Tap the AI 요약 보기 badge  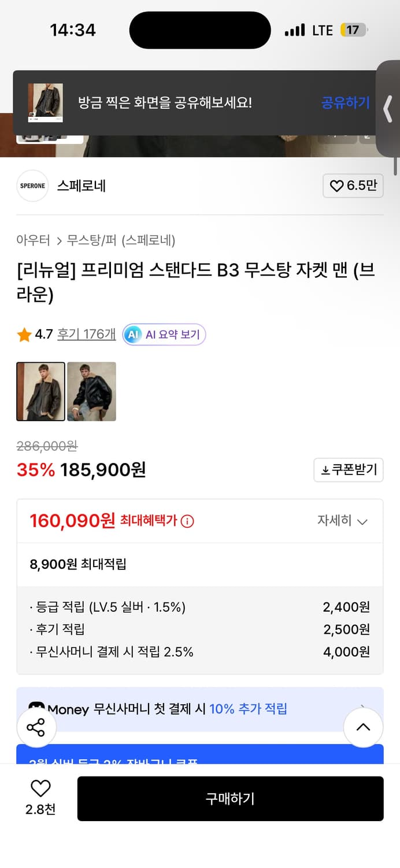(164, 334)
